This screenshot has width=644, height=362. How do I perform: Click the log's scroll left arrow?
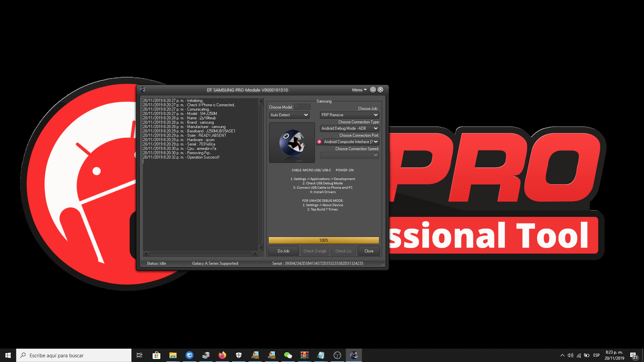[145, 254]
